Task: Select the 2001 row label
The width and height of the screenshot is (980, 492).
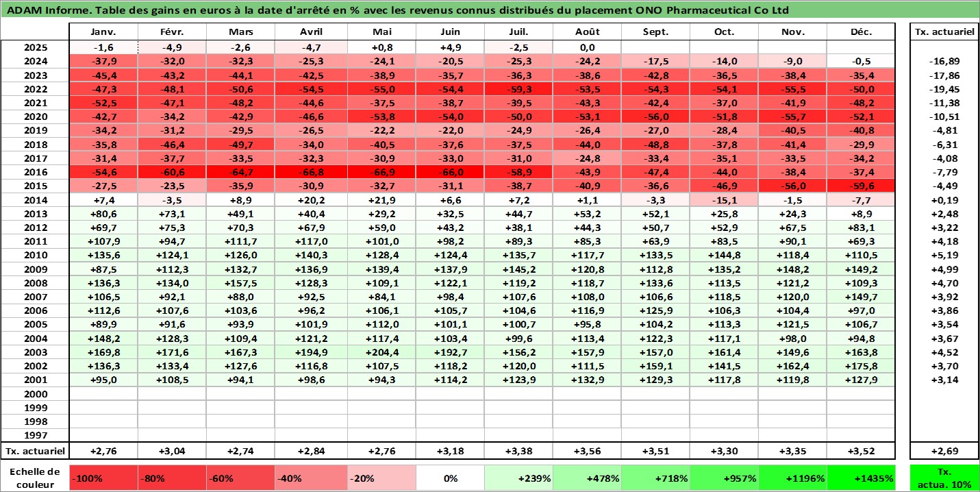Action: [35, 380]
